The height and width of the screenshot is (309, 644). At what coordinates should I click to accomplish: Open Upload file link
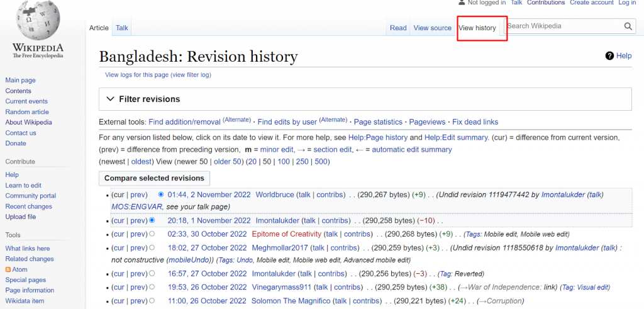[21, 216]
